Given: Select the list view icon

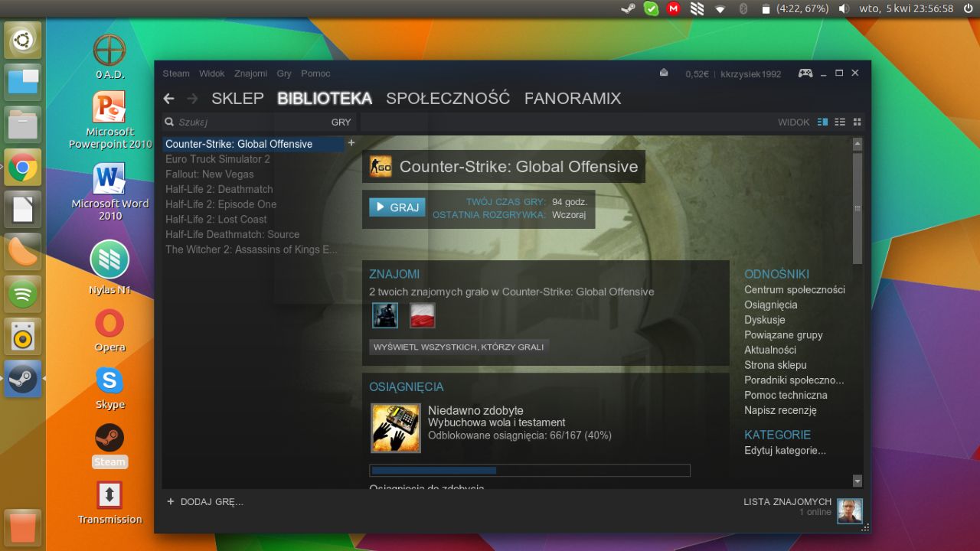Looking at the screenshot, I should tap(840, 122).
